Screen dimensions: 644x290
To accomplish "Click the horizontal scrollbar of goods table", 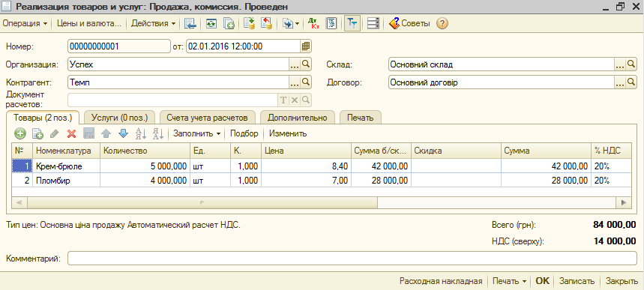I will click(x=322, y=202).
